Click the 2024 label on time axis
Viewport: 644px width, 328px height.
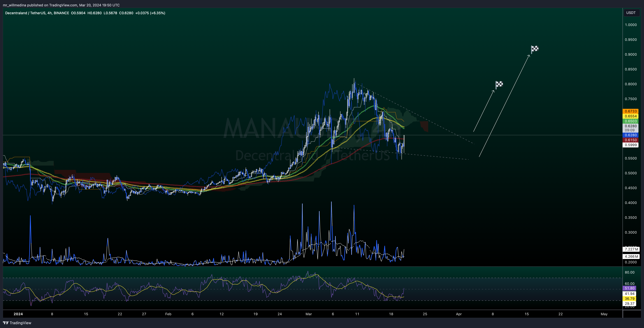[18, 314]
